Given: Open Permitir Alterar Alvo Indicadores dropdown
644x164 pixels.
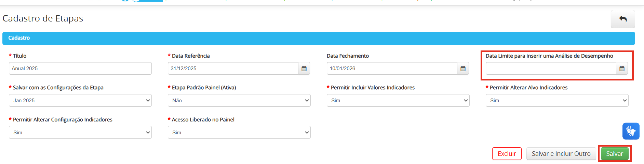Looking at the screenshot, I should click(557, 101).
